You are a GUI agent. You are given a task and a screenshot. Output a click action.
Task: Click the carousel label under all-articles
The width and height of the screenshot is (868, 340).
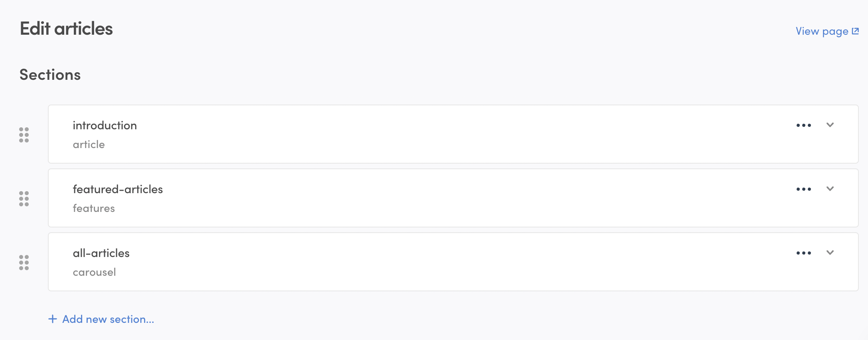[95, 272]
